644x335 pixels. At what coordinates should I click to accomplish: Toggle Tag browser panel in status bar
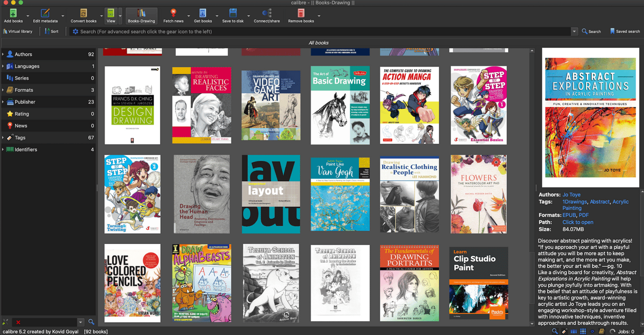565,332
